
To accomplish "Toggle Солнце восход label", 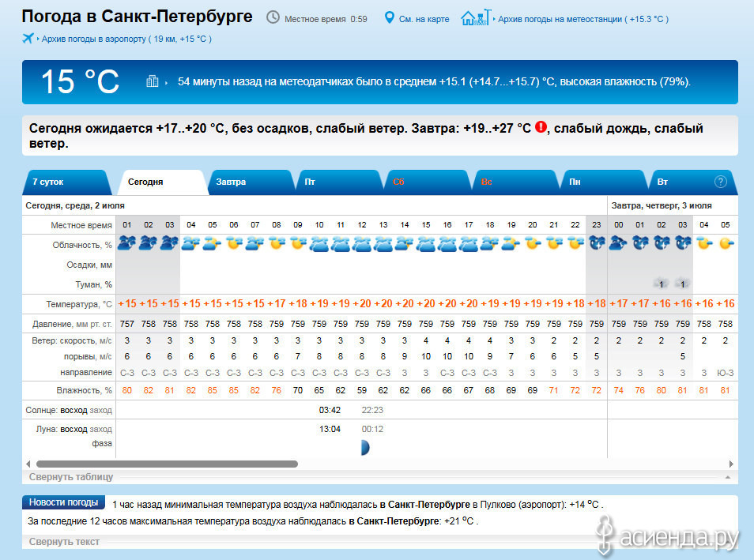I will pyautogui.click(x=74, y=410).
